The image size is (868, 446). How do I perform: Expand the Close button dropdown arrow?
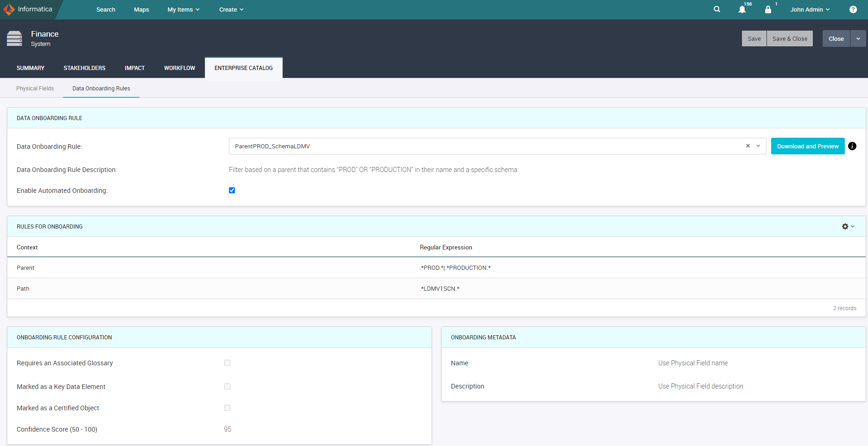(x=858, y=38)
